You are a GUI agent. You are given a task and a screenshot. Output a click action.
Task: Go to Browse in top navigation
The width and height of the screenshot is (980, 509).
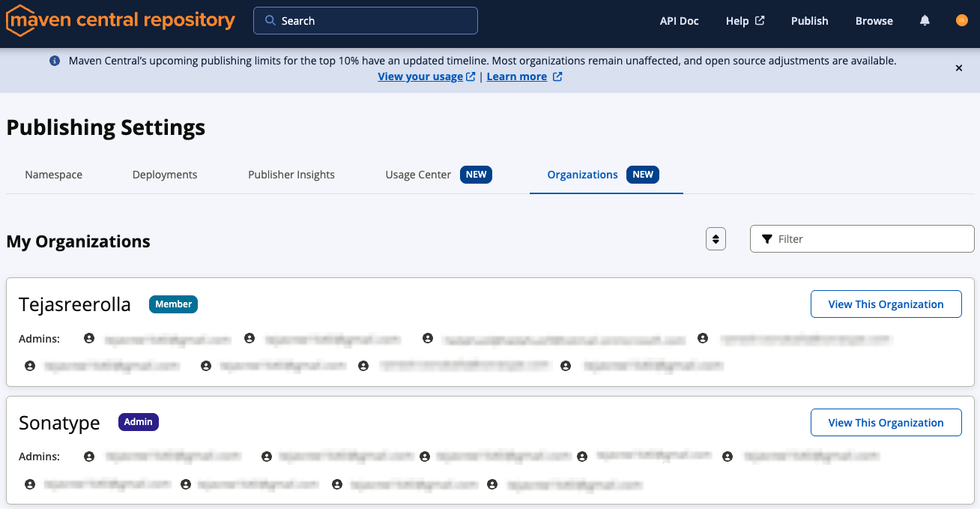click(874, 21)
